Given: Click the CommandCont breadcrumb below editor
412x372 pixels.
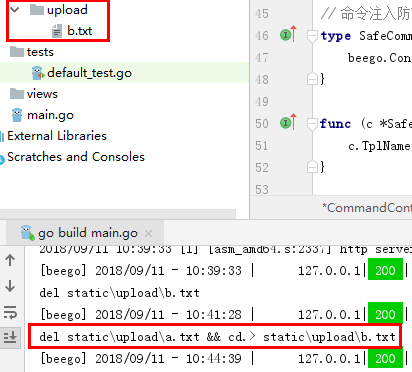Looking at the screenshot, I should pos(367,208).
